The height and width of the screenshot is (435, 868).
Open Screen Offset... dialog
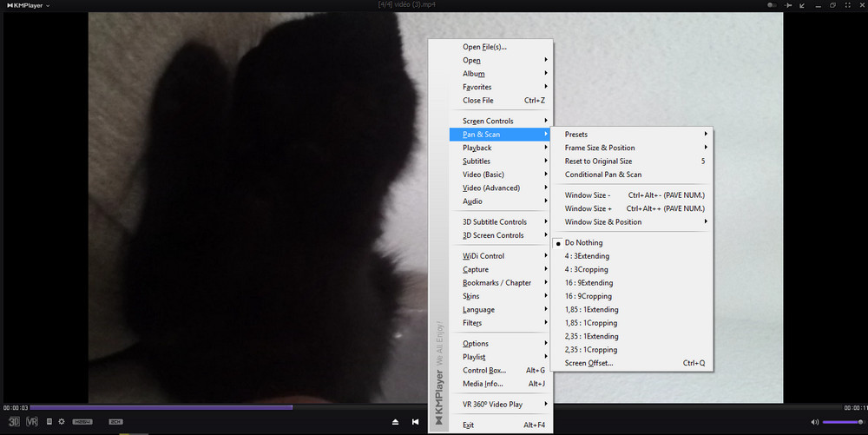coord(632,363)
